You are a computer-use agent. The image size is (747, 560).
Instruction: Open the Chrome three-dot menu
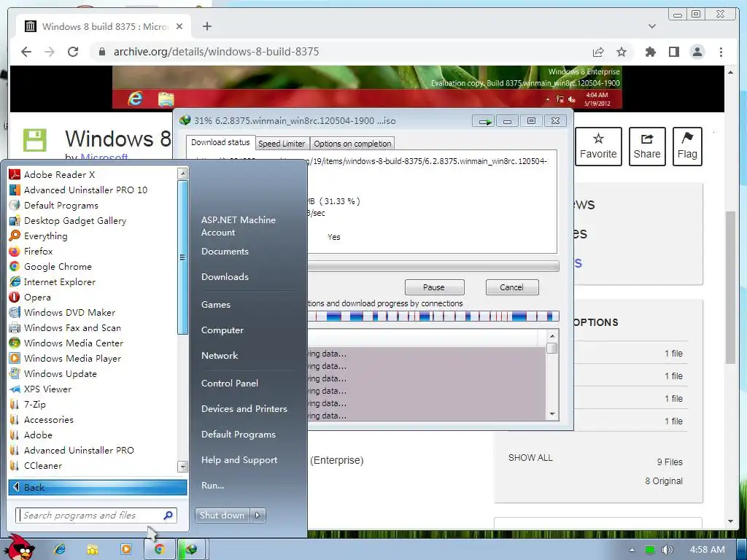pos(721,52)
